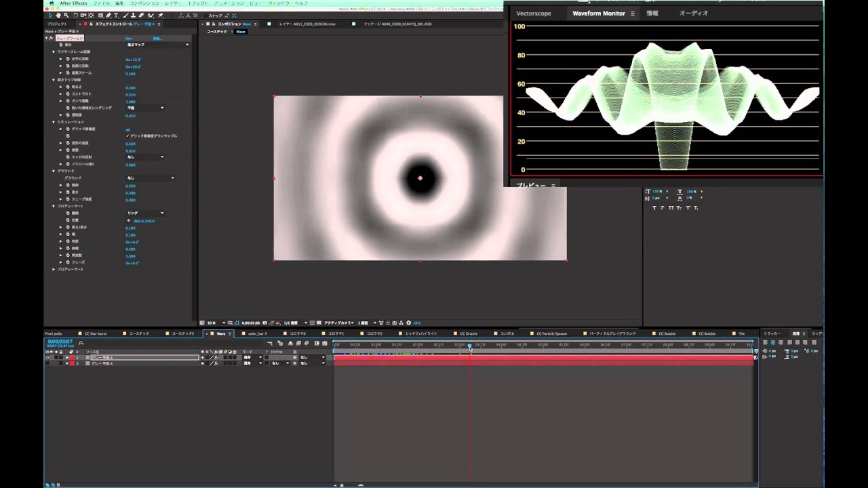Uncheck グリッド解像度ダウンサンプル checkbox
Image resolution: width=868 pixels, height=488 pixels.
click(x=127, y=136)
